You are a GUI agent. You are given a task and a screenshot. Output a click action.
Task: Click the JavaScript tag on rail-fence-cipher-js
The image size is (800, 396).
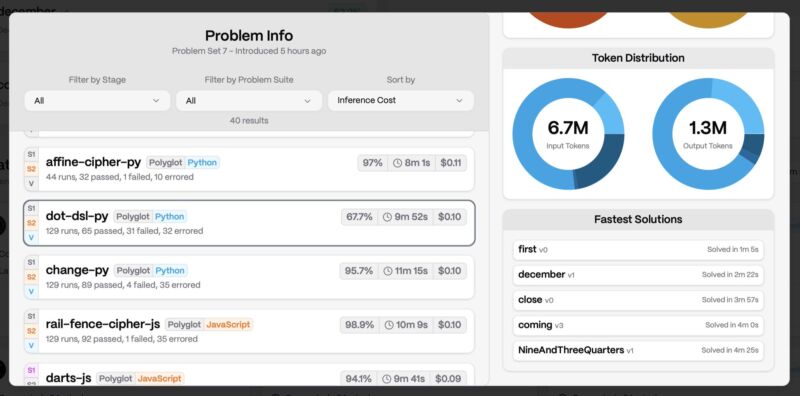228,325
